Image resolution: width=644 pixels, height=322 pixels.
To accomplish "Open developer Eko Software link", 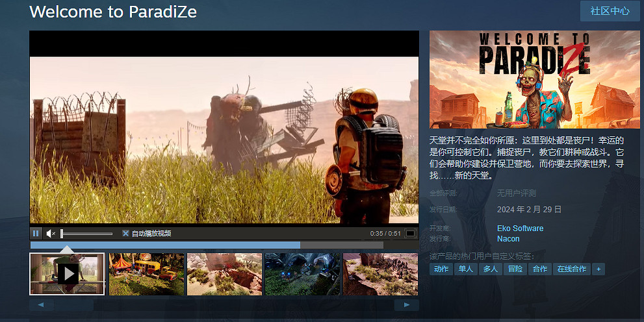I will coord(520,229).
